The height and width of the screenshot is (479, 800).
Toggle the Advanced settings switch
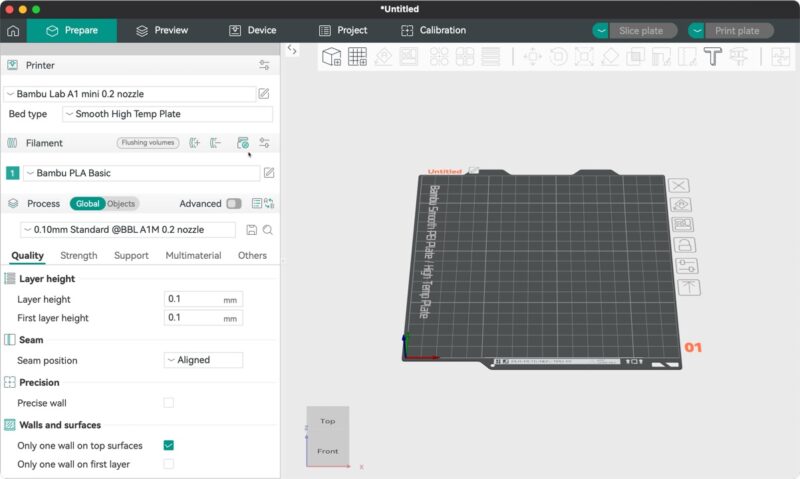[x=234, y=203]
